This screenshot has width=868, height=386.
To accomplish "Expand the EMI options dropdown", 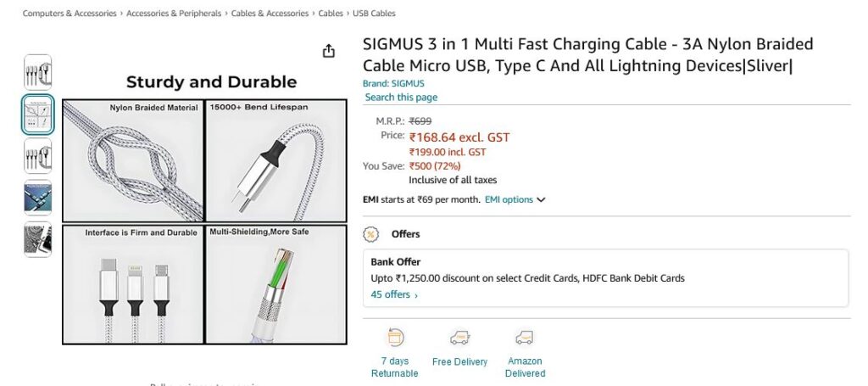I will (515, 200).
